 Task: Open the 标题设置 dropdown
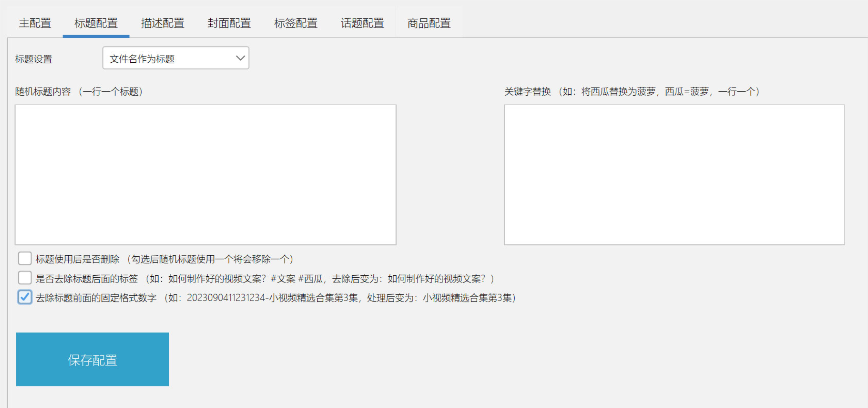176,58
